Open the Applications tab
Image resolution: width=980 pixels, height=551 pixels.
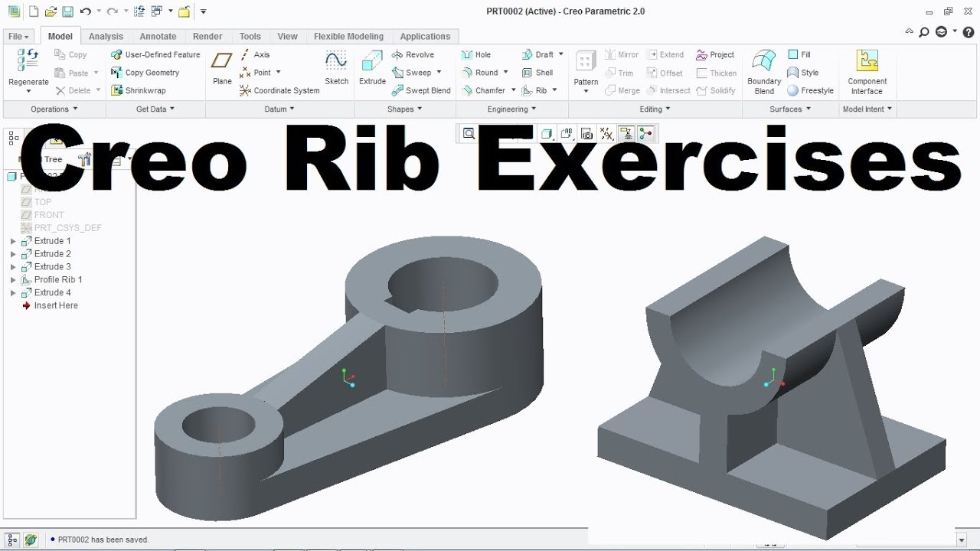coord(425,36)
